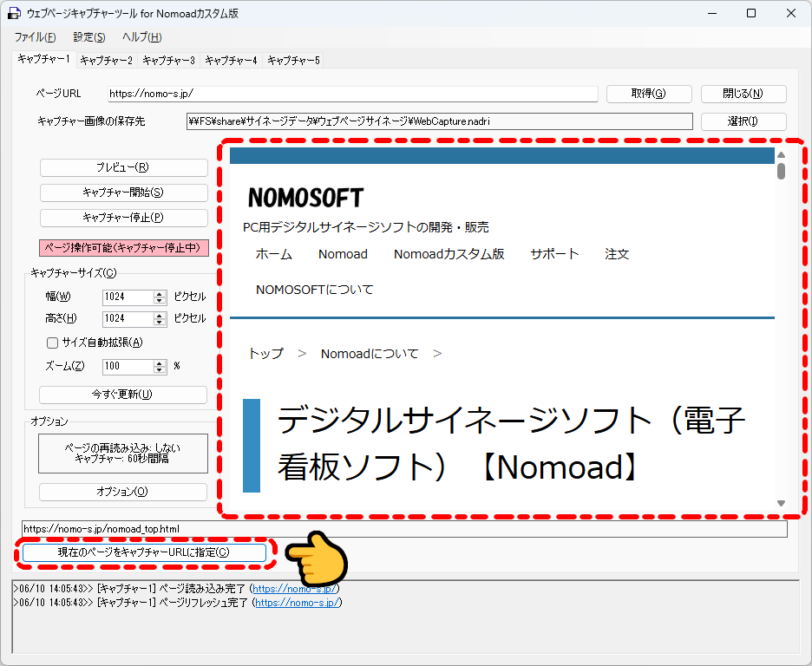The width and height of the screenshot is (812, 666).
Task: Click the 幅(W) pixel value field
Action: [128, 297]
